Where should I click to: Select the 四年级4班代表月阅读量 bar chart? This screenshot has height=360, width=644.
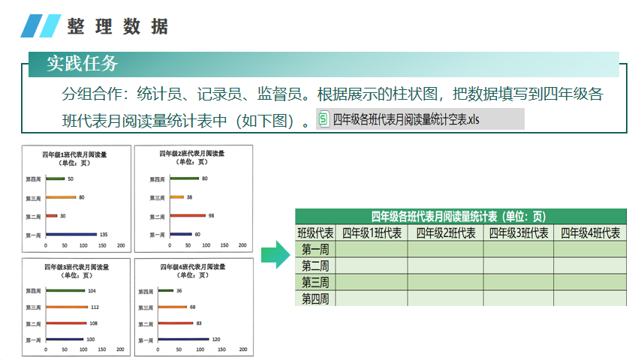click(x=192, y=307)
